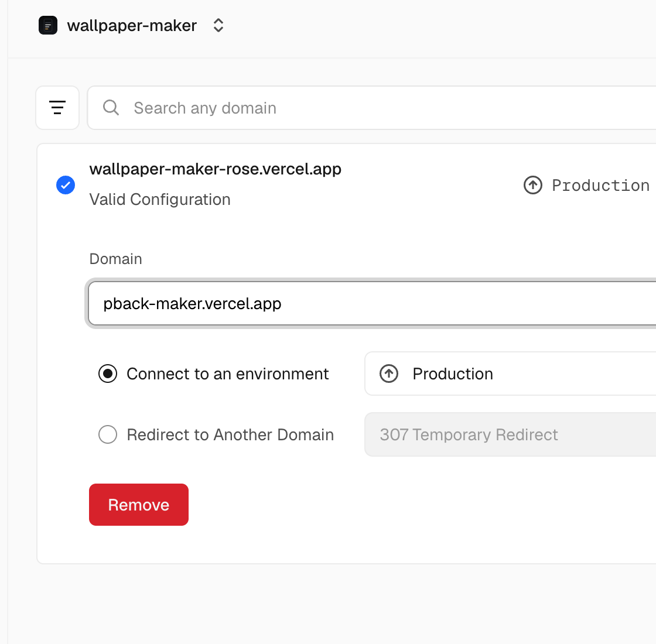The width and height of the screenshot is (656, 644).
Task: Open the project switcher chevrons
Action: 218,26
